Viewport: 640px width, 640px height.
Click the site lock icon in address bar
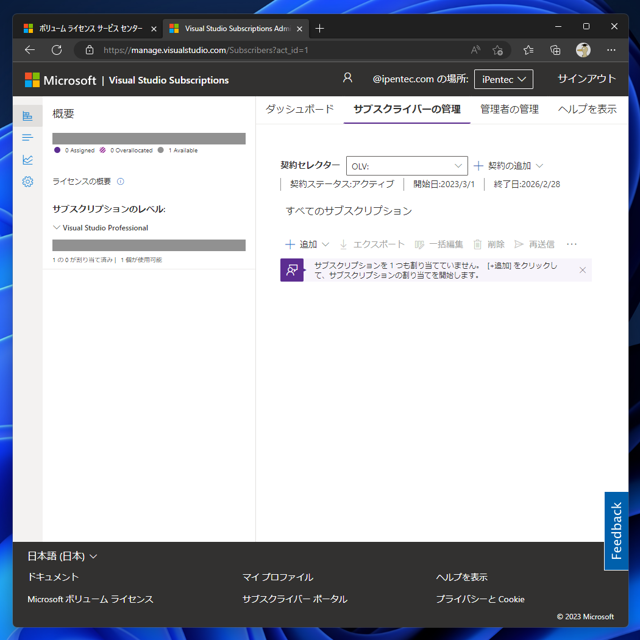pos(89,50)
